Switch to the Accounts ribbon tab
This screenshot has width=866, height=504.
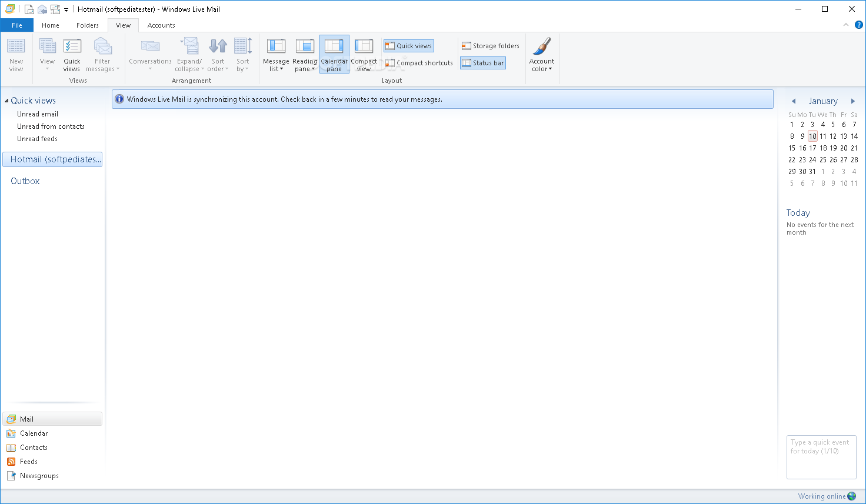(161, 25)
